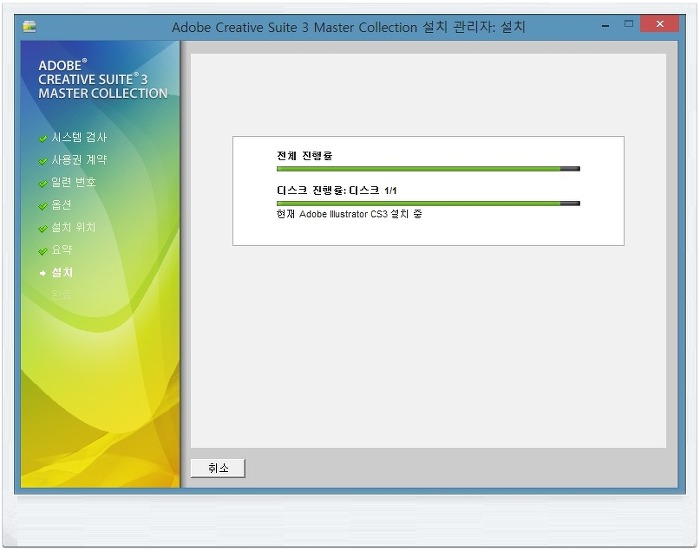Click the checkmark beside 시스템 검사

pyautogui.click(x=43, y=138)
